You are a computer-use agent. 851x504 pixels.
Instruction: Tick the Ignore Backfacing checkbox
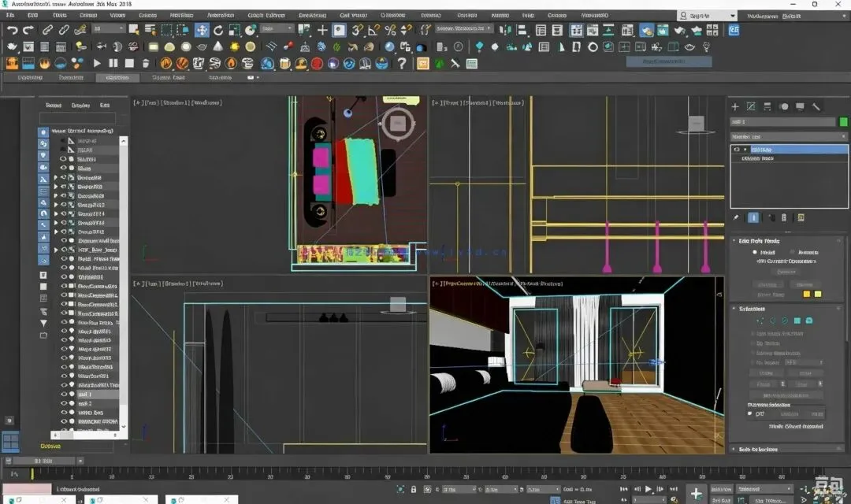click(753, 353)
